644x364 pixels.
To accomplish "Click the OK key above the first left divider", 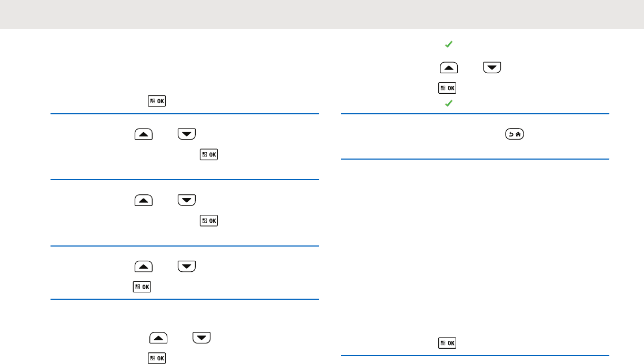I will pos(157,100).
